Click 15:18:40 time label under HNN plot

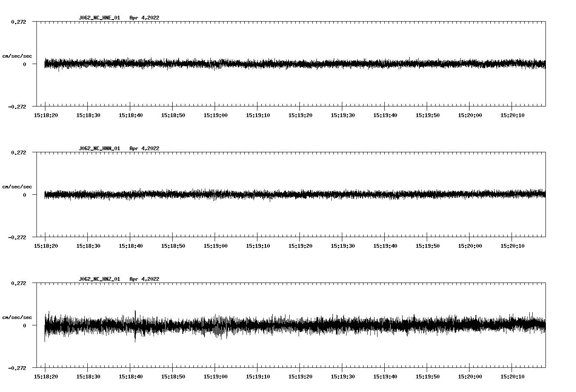point(131,246)
